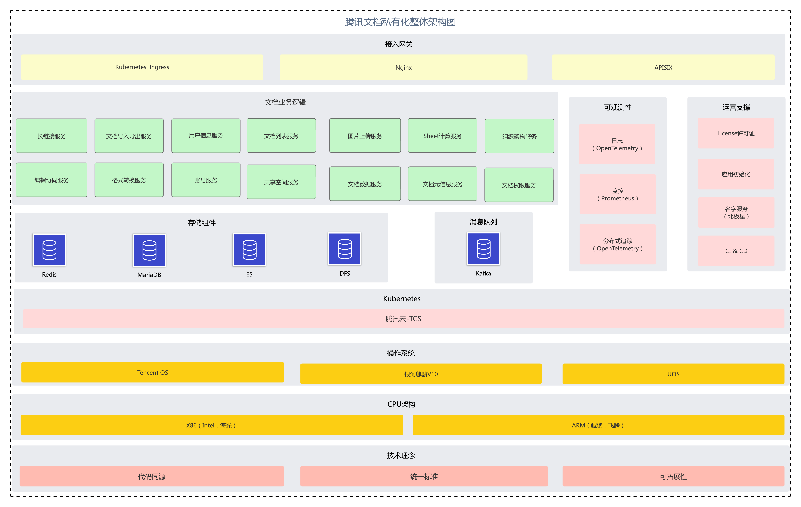Click the diagram title at top
Viewport: 801px width, 507px height.
point(401,22)
